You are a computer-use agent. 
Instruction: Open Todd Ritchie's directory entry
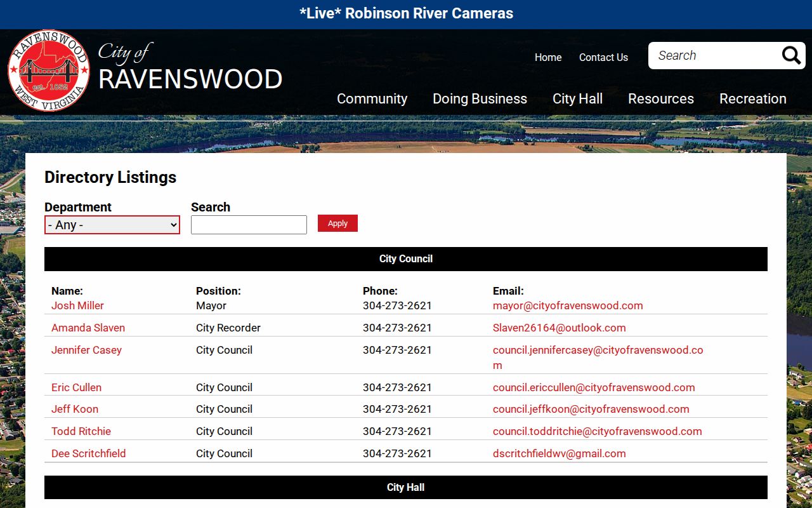coord(81,431)
